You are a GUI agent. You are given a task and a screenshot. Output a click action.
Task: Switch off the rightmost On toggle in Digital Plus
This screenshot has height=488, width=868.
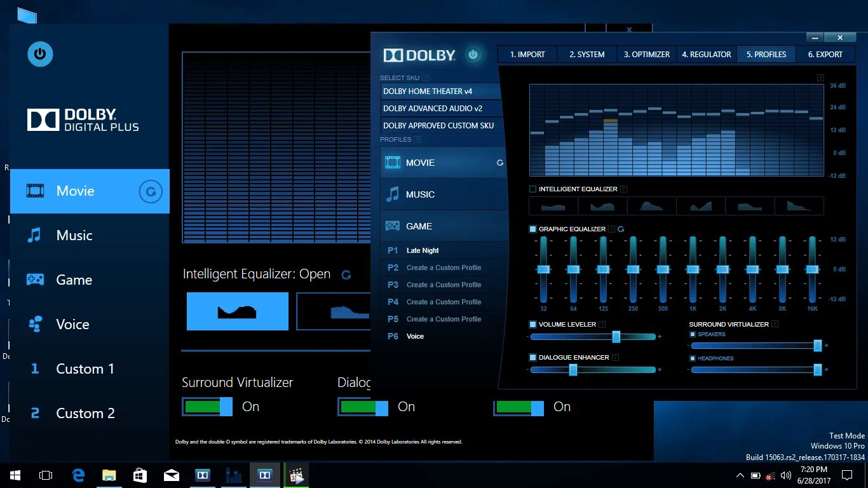pyautogui.click(x=519, y=407)
